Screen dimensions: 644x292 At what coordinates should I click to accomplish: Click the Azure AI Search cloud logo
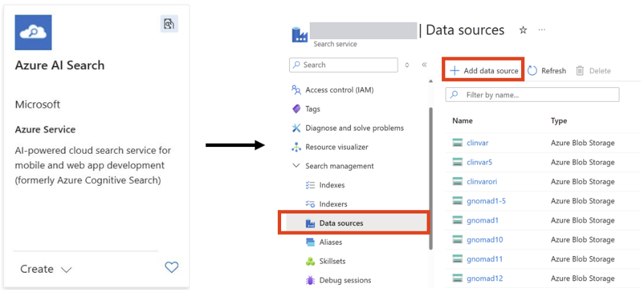(x=33, y=33)
